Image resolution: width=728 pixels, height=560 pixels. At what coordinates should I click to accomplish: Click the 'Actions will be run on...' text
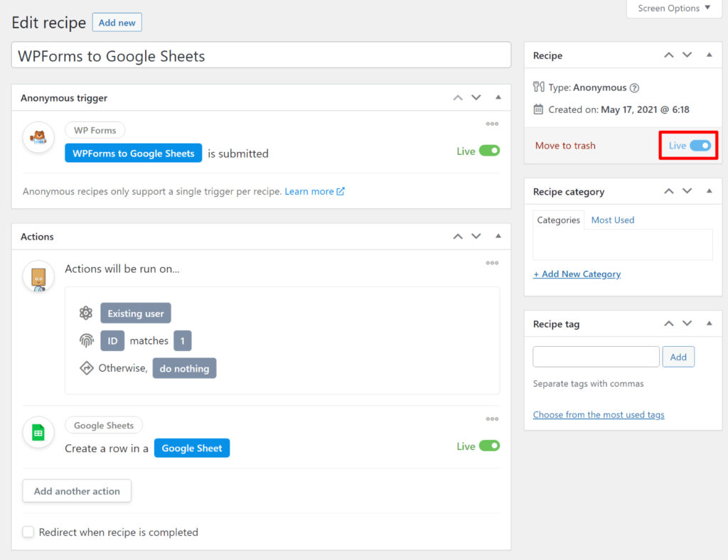point(122,269)
